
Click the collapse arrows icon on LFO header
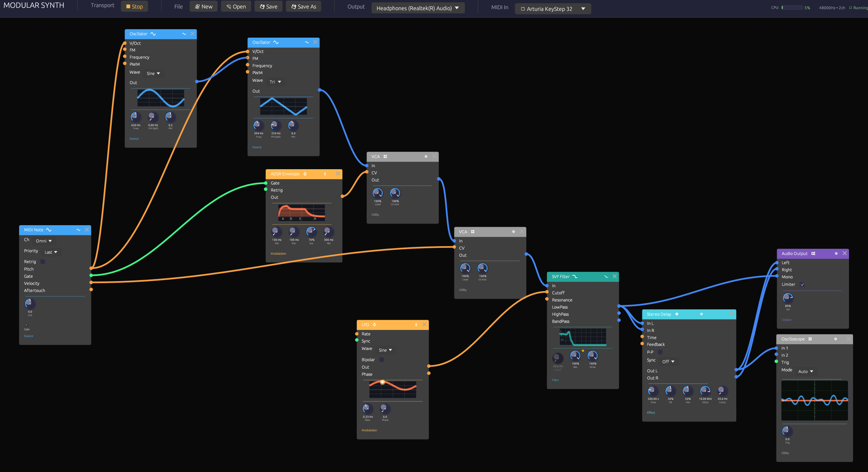pyautogui.click(x=416, y=324)
